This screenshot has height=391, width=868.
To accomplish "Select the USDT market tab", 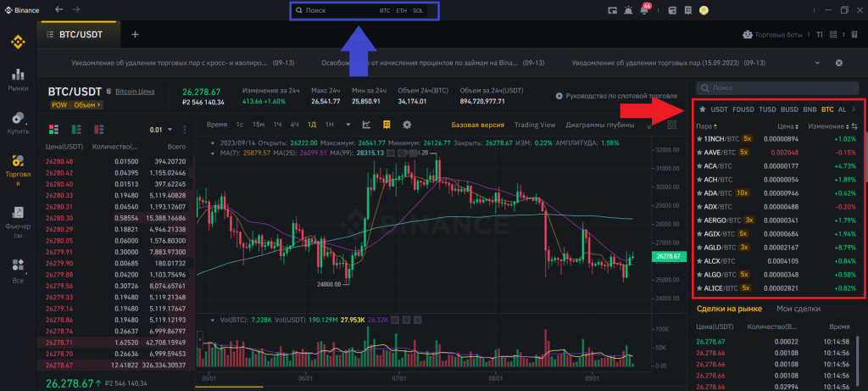I will tap(719, 109).
